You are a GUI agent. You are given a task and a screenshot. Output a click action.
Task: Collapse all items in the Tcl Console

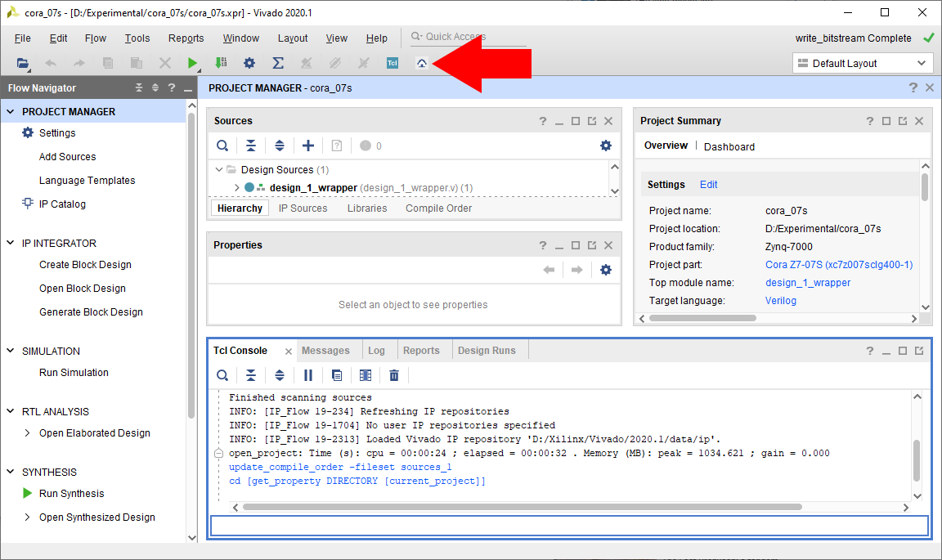(x=251, y=374)
